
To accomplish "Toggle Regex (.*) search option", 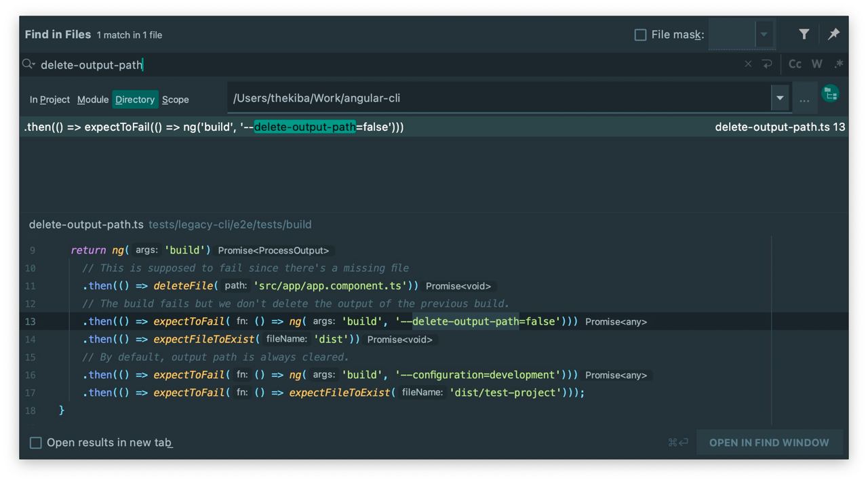I will pos(839,64).
